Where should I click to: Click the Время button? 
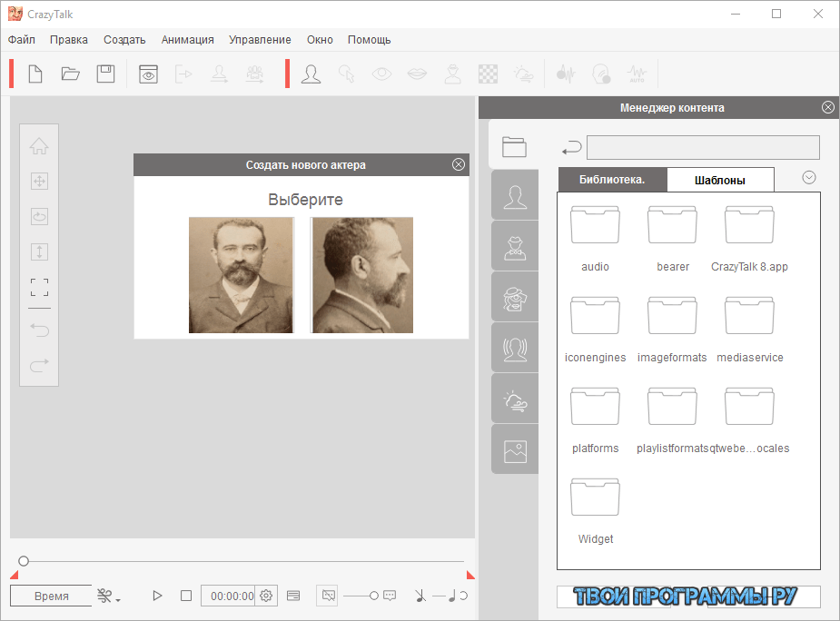(x=51, y=596)
